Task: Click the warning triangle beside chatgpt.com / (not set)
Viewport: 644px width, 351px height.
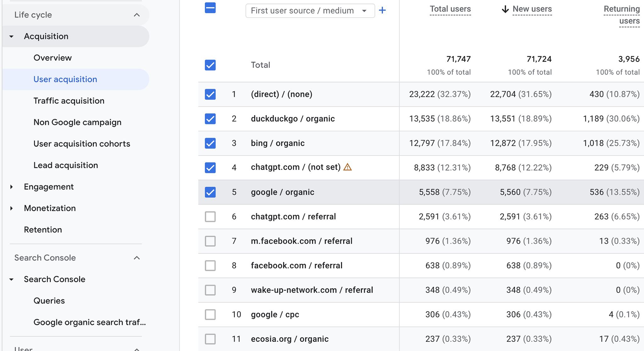Action: (x=347, y=167)
